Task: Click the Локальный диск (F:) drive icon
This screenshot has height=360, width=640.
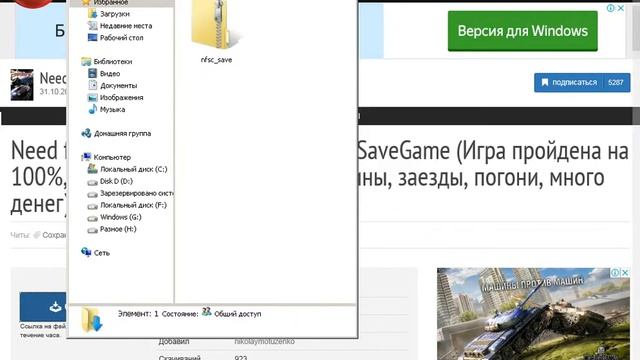Action: (x=93, y=206)
